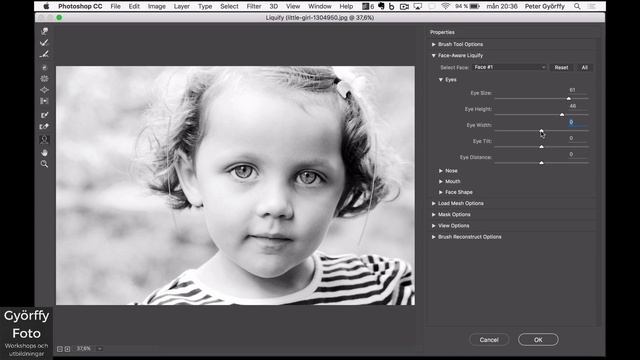
Task: Select the Face tool
Action: coord(44,140)
